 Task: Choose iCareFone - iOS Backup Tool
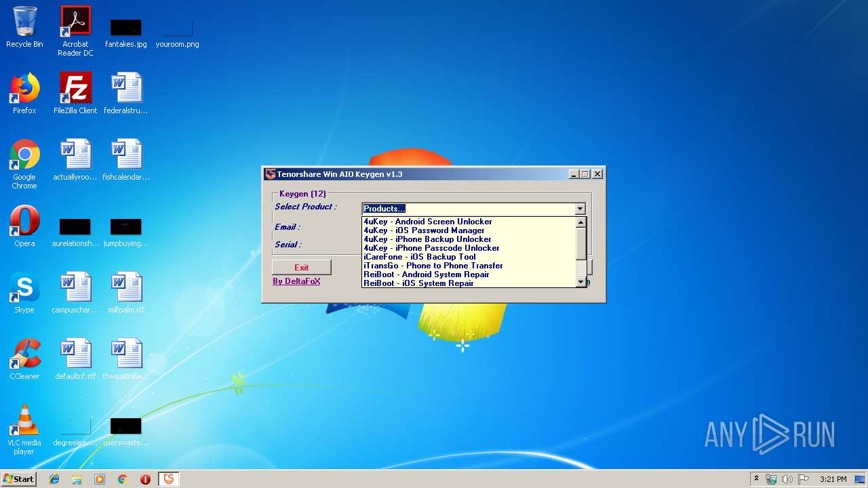pyautogui.click(x=469, y=257)
